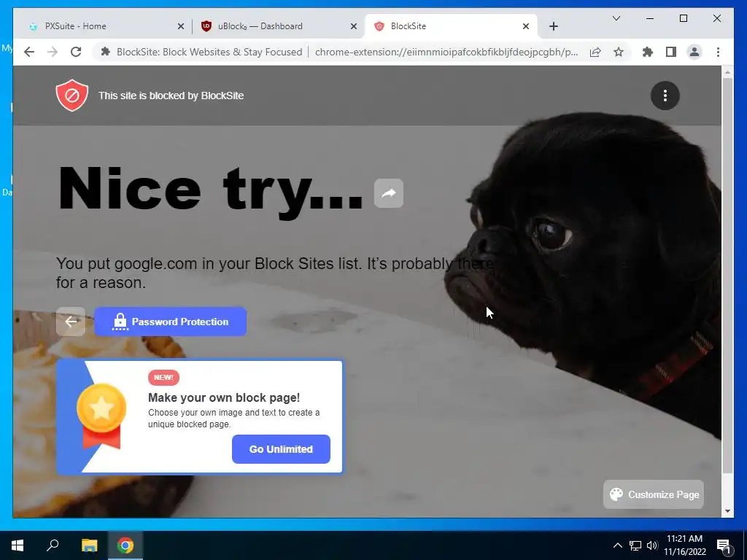The image size is (747, 560).
Task: Close the PXSuite - Home tab
Action: pyautogui.click(x=181, y=26)
